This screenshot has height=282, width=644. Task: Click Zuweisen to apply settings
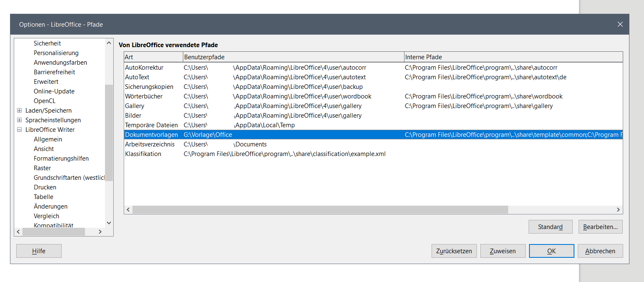[x=503, y=251]
